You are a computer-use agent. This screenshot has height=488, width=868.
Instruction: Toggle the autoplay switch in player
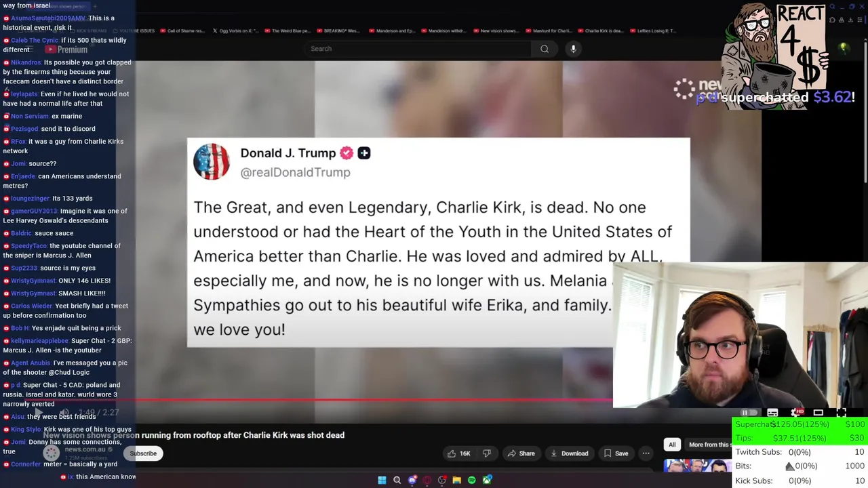click(x=749, y=412)
